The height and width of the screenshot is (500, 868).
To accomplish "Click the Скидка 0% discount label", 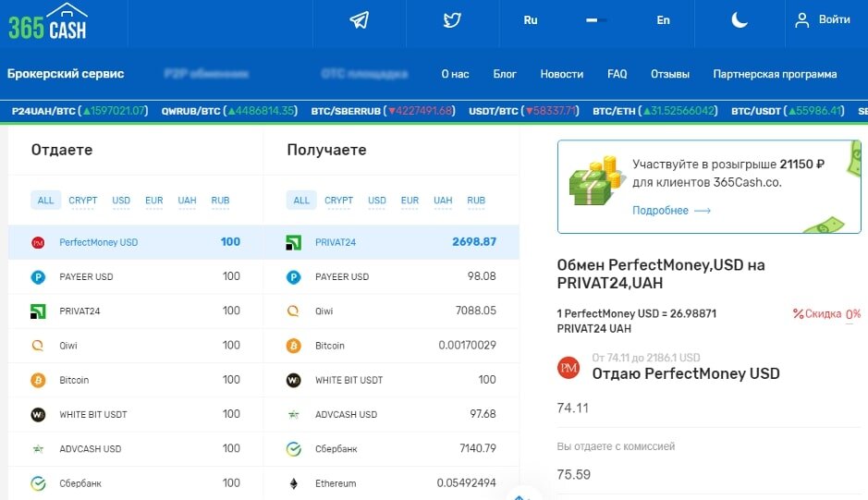I will pyautogui.click(x=827, y=314).
